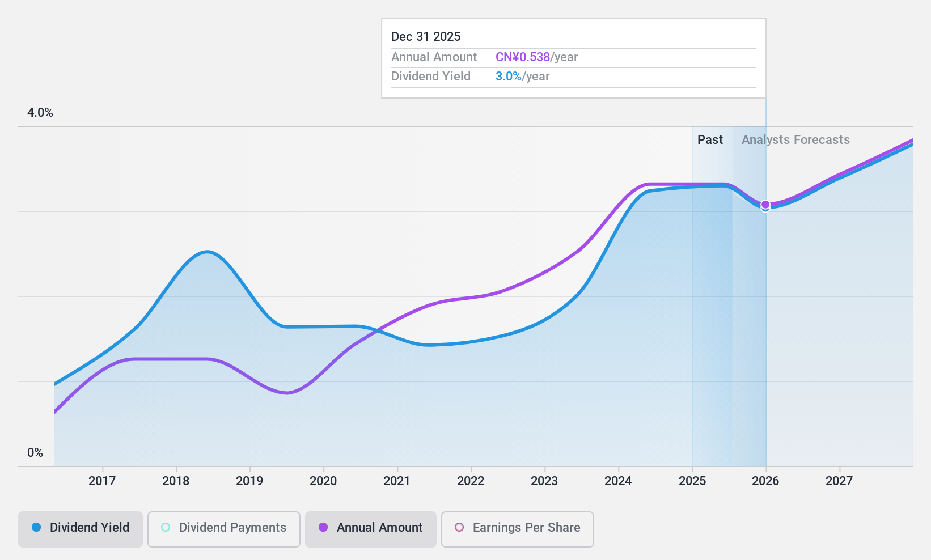Click the 2025 x-axis label
The height and width of the screenshot is (560, 931).
[692, 481]
